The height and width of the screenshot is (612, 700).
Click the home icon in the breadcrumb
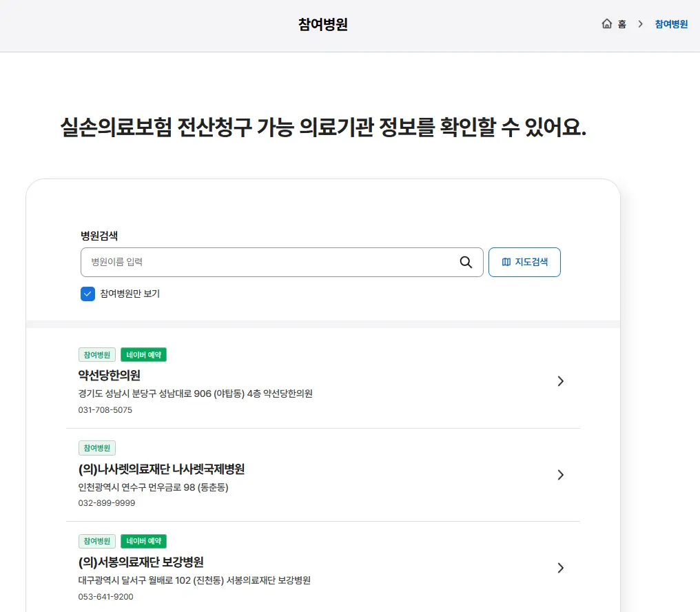606,23
